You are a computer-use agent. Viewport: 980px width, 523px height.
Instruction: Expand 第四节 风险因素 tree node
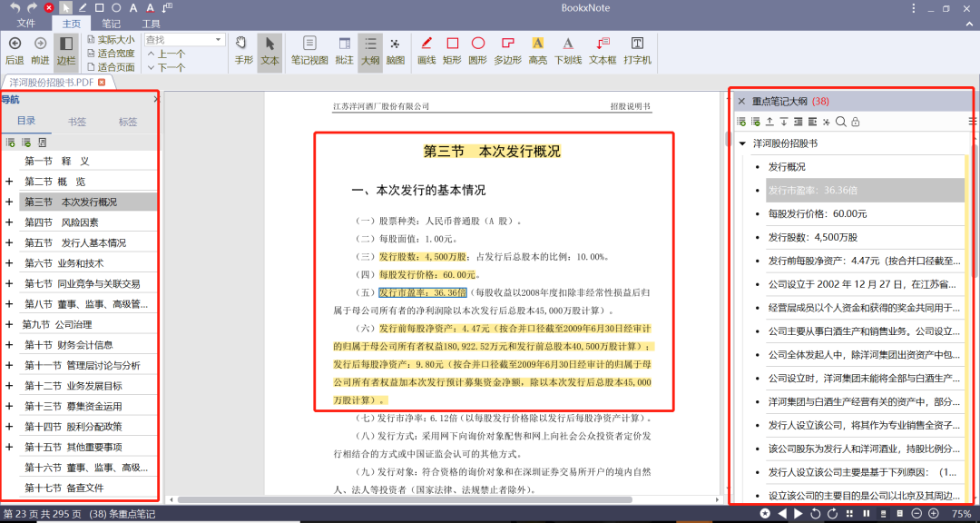pos(9,222)
